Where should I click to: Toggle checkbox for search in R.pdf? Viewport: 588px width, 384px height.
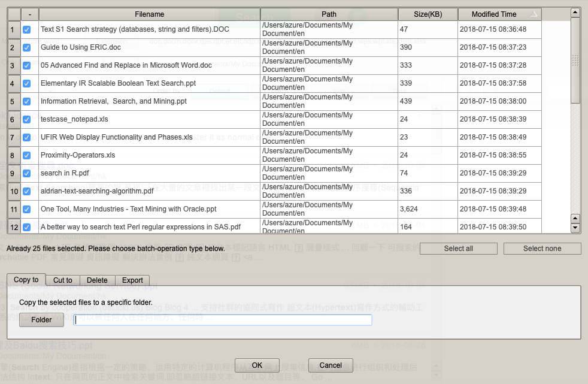point(27,173)
